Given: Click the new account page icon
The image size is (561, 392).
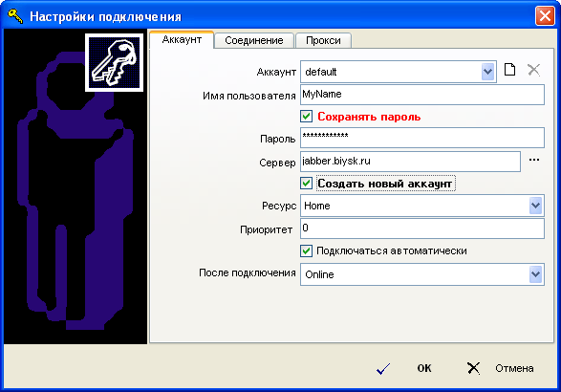Looking at the screenshot, I should [x=509, y=70].
